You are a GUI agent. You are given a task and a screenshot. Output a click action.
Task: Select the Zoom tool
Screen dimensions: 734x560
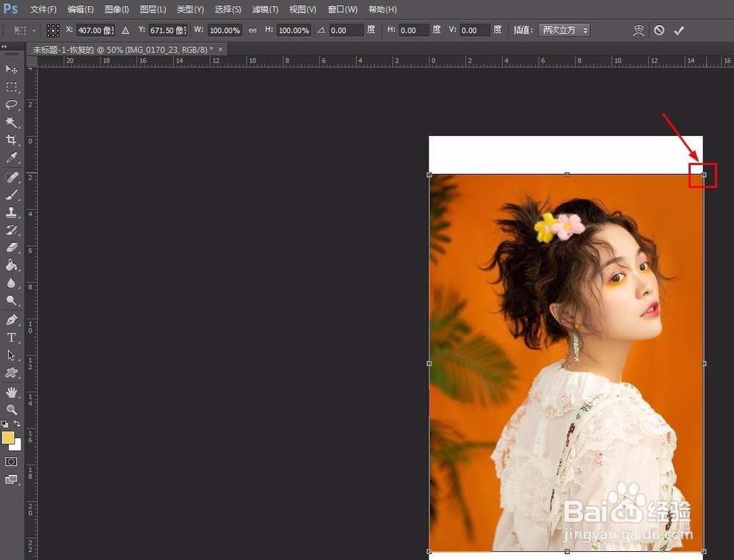click(x=11, y=410)
